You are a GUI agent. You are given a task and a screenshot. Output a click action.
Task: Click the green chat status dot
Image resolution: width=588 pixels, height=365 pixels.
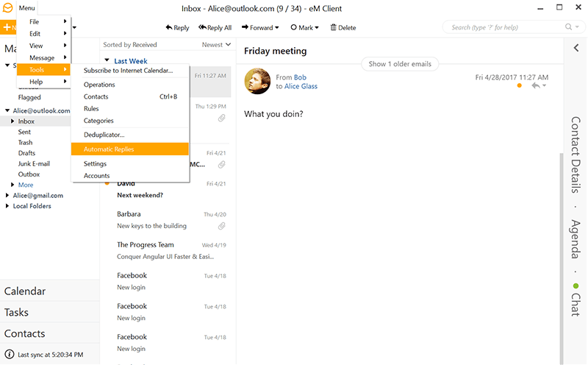(576, 286)
